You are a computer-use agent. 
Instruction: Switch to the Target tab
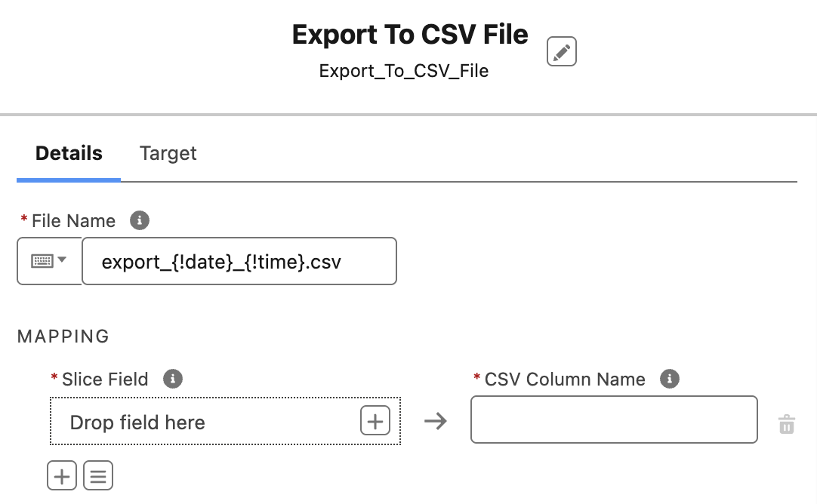[168, 153]
